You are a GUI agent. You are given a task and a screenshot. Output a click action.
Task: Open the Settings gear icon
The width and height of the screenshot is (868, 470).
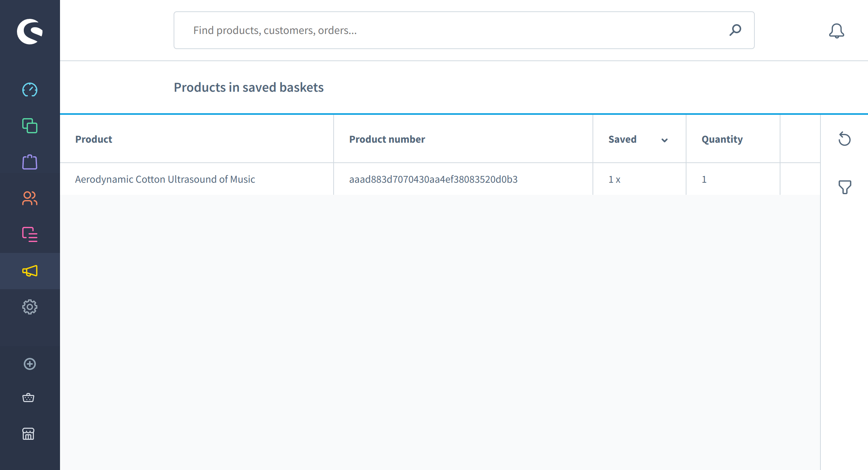pyautogui.click(x=30, y=307)
